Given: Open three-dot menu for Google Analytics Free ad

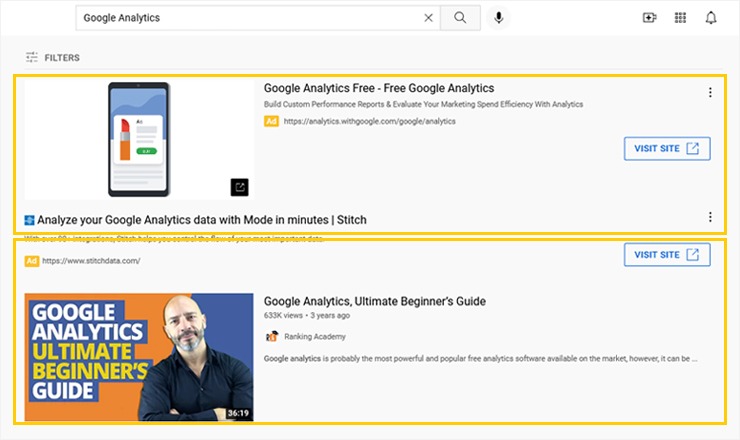Looking at the screenshot, I should (710, 93).
